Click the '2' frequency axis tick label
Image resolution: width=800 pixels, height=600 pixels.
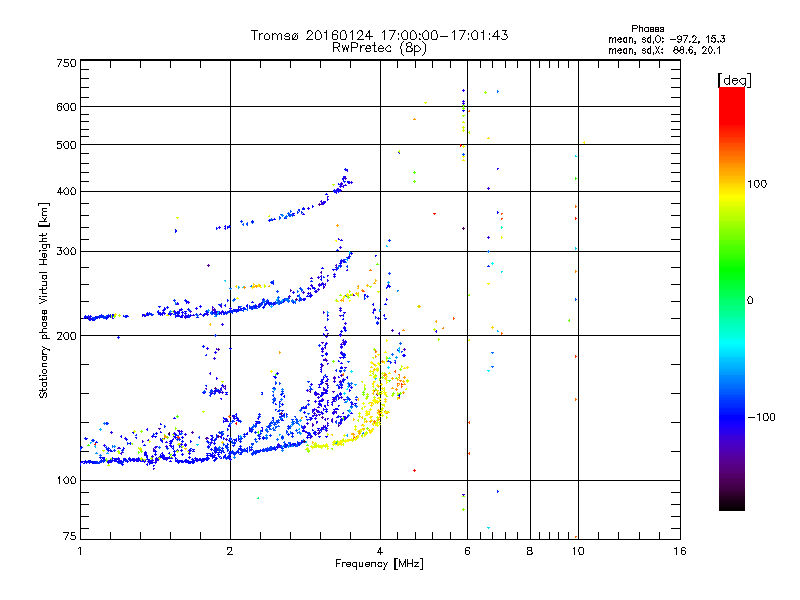(230, 551)
